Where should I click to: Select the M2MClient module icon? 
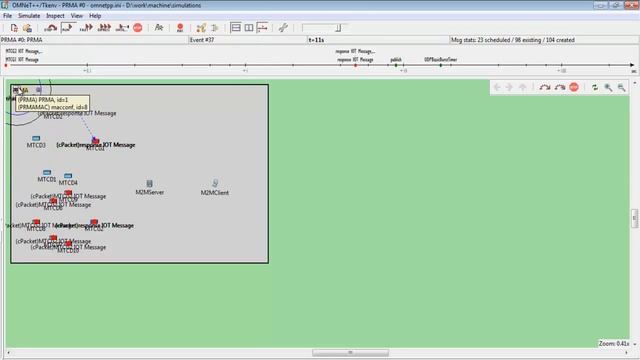tap(215, 183)
